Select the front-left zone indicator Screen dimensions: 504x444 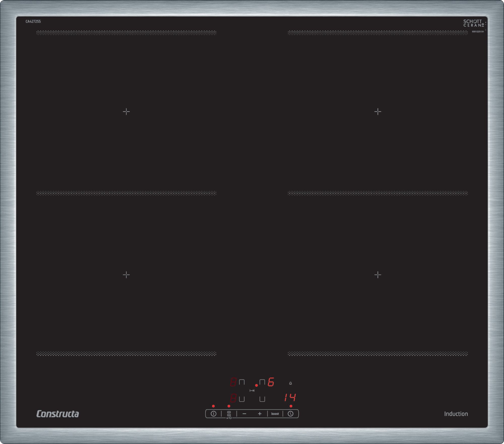242,399
